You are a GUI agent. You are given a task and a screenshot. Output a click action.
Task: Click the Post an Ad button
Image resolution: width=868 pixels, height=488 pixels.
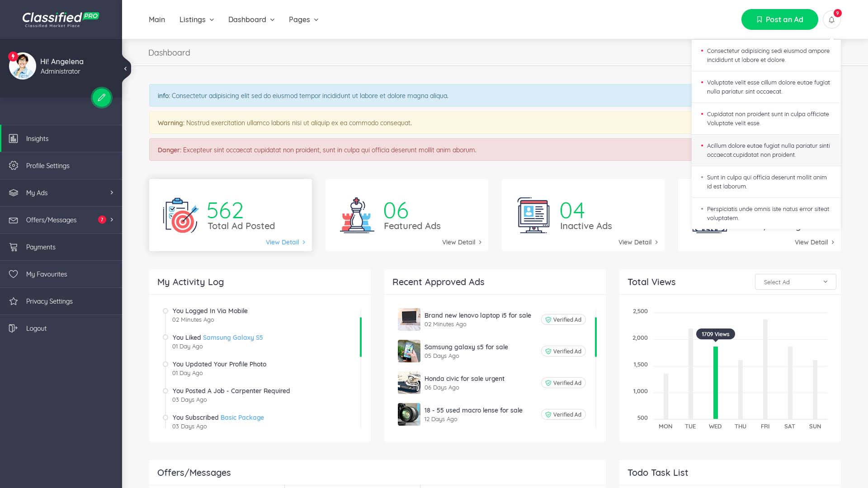pyautogui.click(x=779, y=20)
